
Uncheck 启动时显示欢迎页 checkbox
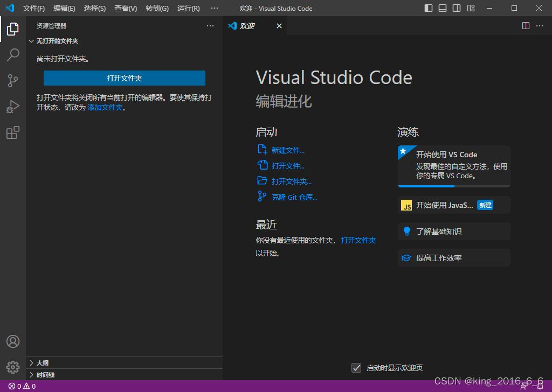click(x=356, y=368)
